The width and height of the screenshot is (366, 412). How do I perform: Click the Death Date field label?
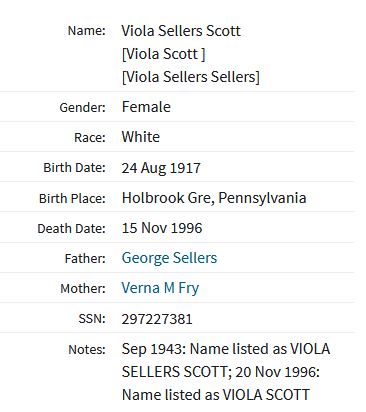(71, 229)
